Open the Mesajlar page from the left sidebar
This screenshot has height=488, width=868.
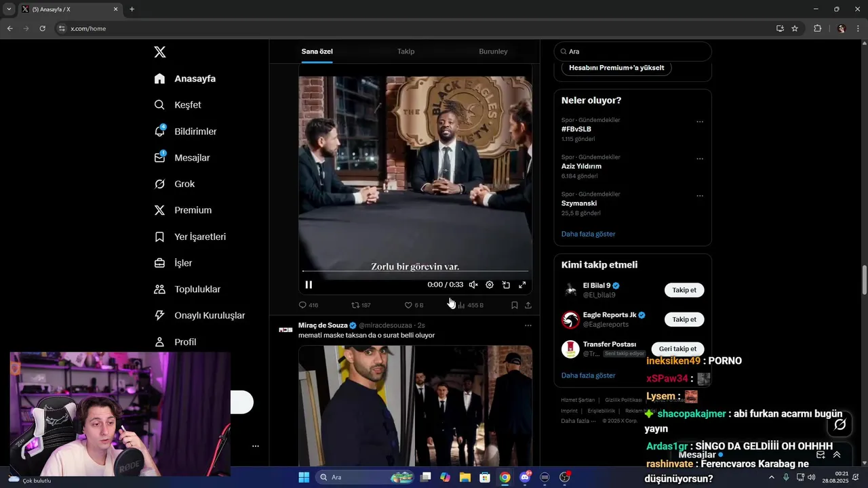point(182,158)
